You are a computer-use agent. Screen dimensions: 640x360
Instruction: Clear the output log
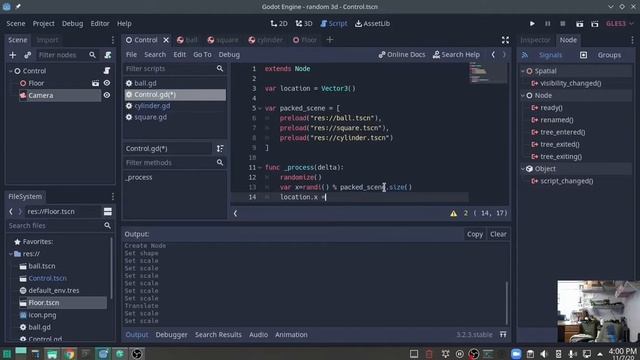point(498,234)
